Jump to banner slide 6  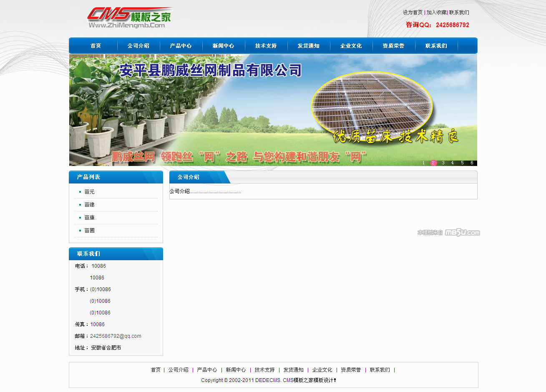[472, 163]
